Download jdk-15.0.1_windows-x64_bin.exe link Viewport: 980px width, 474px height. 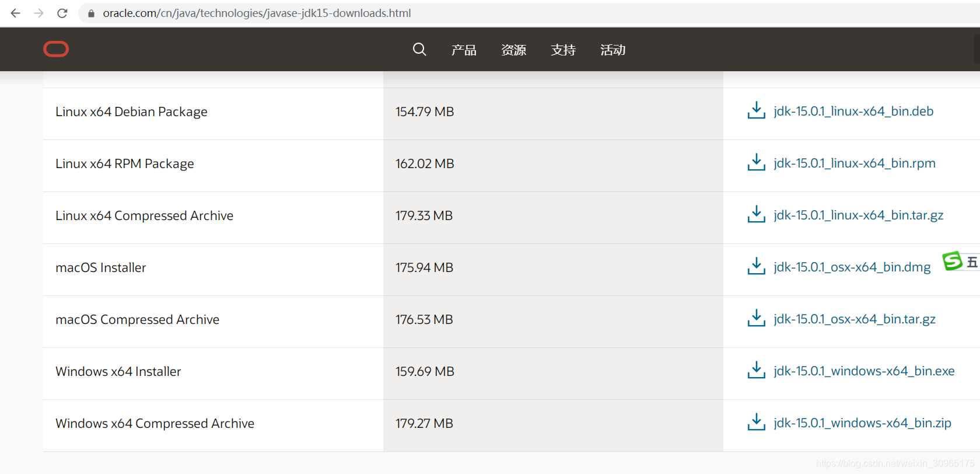click(x=864, y=371)
